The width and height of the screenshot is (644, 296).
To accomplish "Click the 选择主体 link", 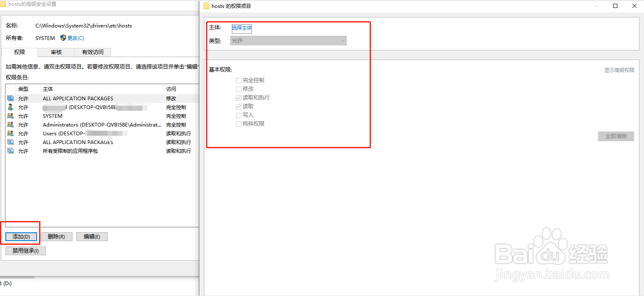I will [x=242, y=27].
